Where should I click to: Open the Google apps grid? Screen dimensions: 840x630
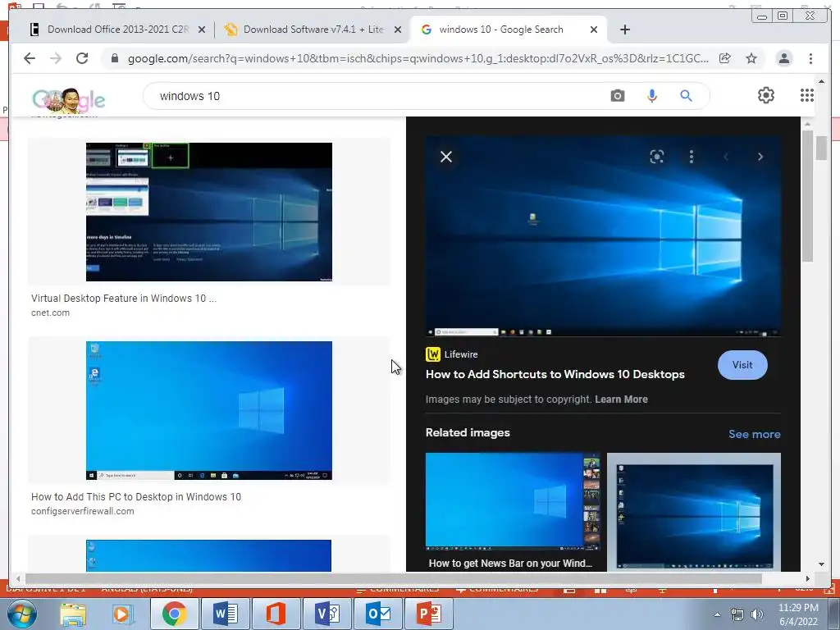(x=807, y=95)
